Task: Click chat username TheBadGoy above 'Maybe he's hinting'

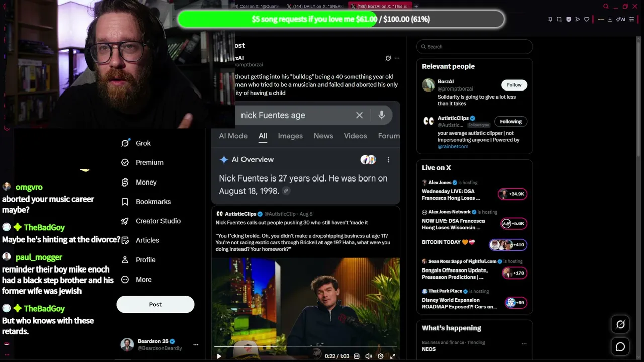Action: tap(44, 227)
